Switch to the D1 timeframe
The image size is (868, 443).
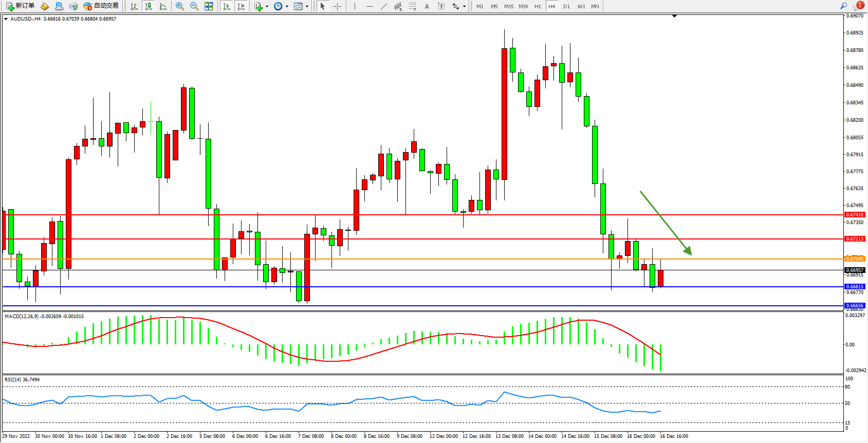click(x=566, y=6)
